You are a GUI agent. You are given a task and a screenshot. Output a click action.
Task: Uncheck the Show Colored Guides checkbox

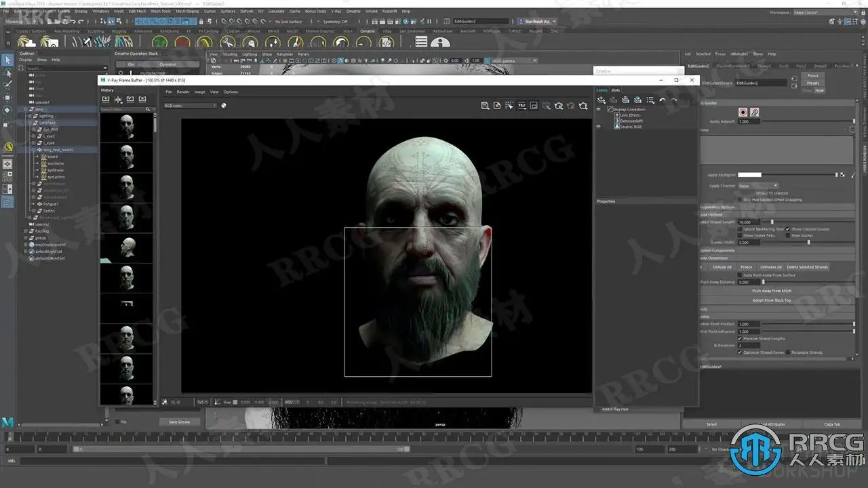coord(788,229)
